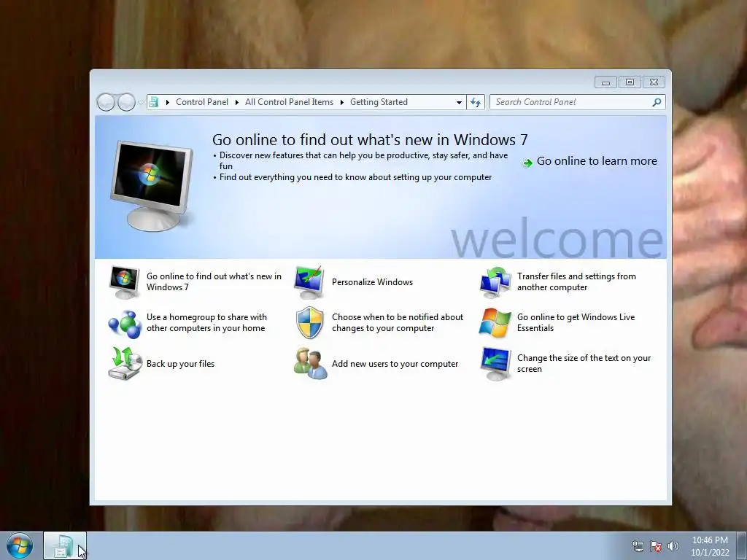
Task: Open the volume speaker tray icon
Action: click(x=673, y=546)
